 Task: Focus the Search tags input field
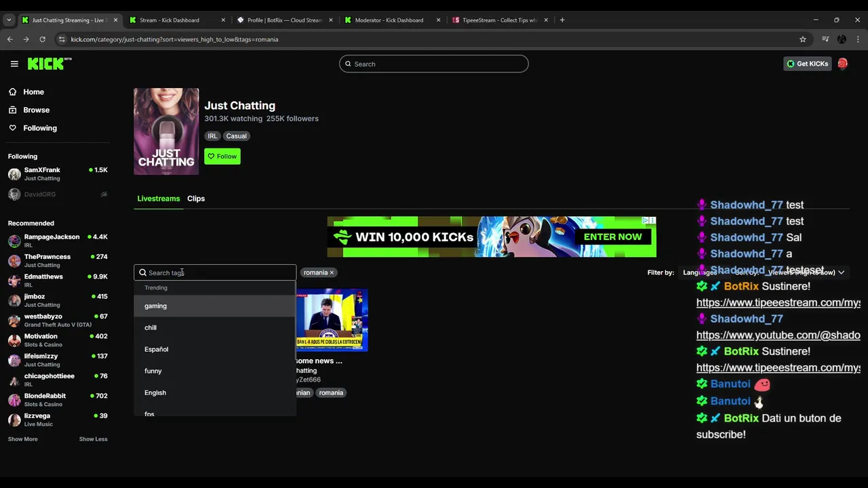215,272
